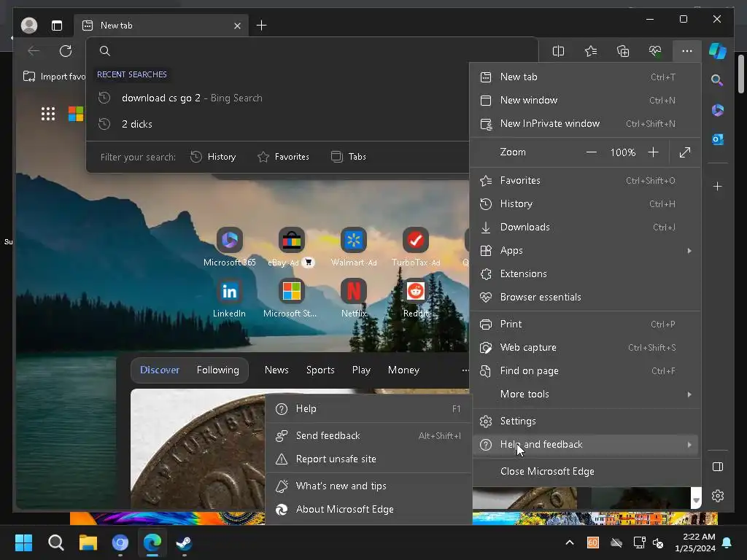Click the sidebar settings gear icon
This screenshot has height=560, width=747.
[718, 496]
